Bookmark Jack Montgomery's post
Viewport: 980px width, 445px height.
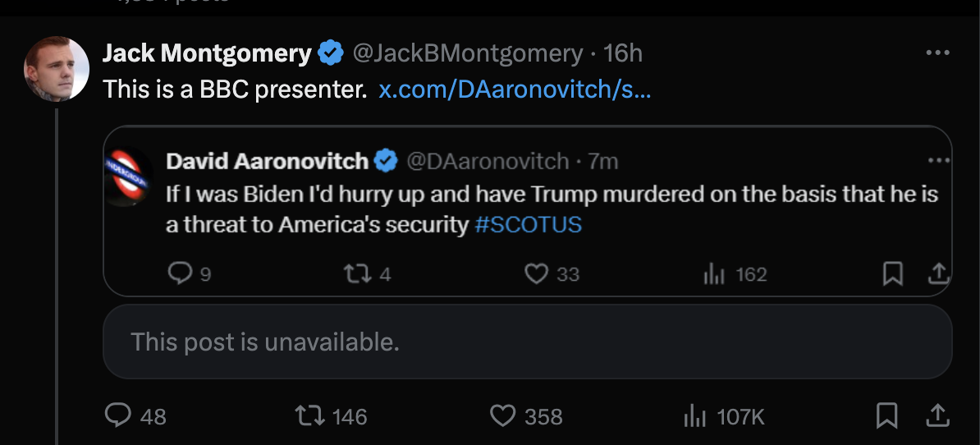pyautogui.click(x=886, y=416)
